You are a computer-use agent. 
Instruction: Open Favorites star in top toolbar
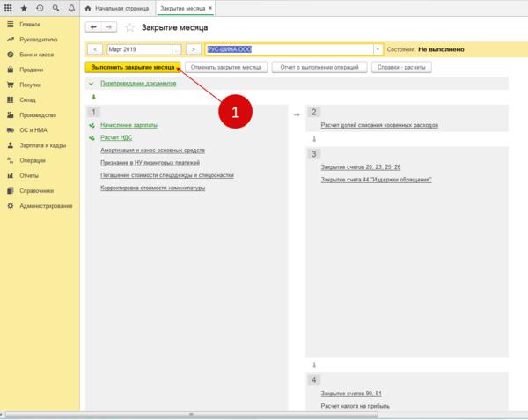coord(24,8)
